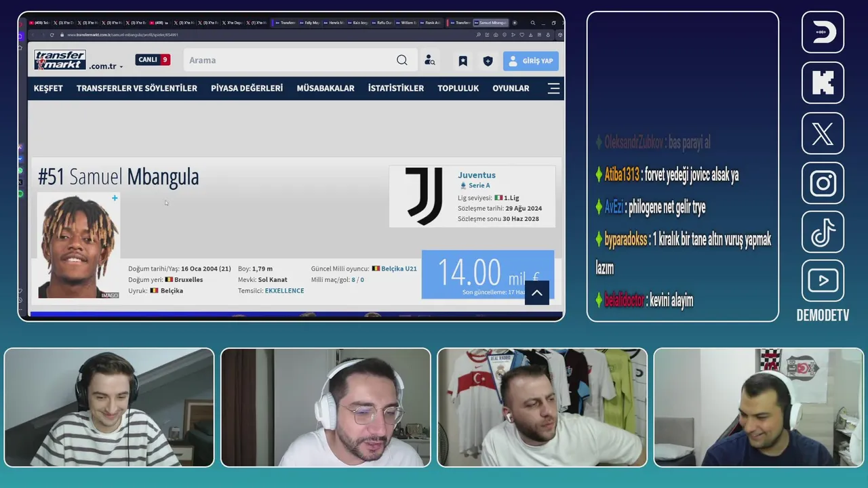Click chat username Atiba1313
This screenshot has width=868, height=488.
point(622,175)
